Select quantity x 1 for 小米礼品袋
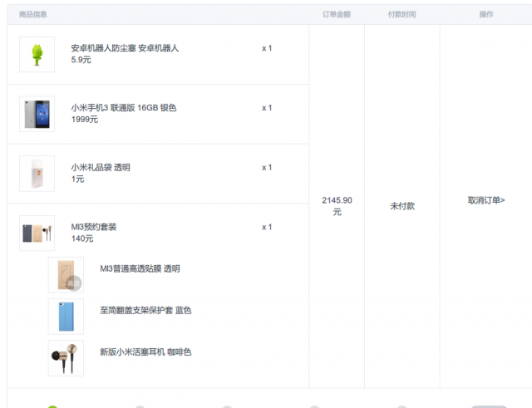532x408 pixels. (x=267, y=168)
